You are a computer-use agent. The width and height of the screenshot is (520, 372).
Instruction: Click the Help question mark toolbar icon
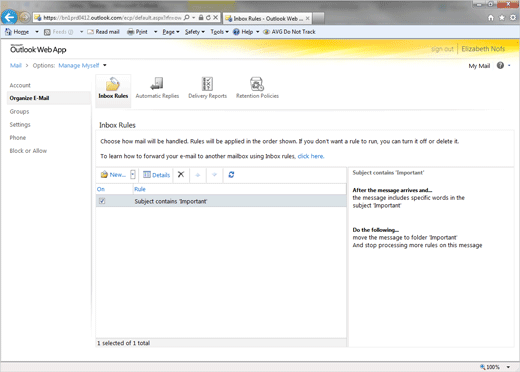[x=236, y=32]
